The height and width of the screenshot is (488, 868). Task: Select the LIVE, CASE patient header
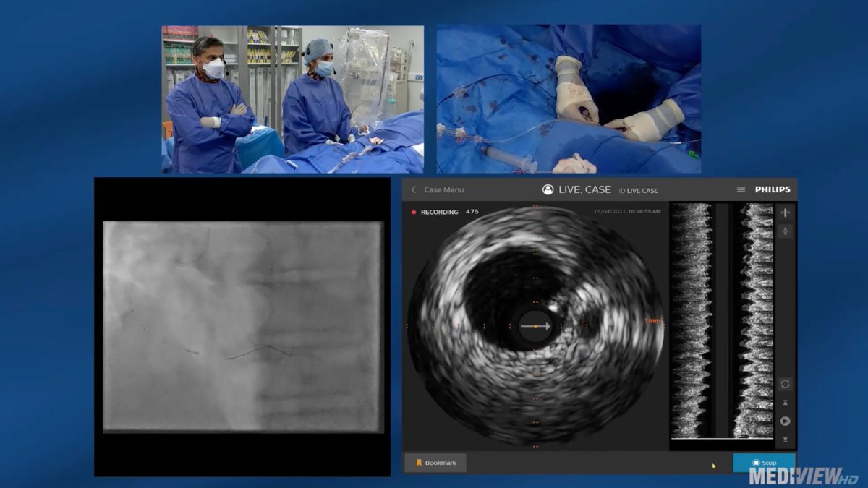[x=585, y=189]
